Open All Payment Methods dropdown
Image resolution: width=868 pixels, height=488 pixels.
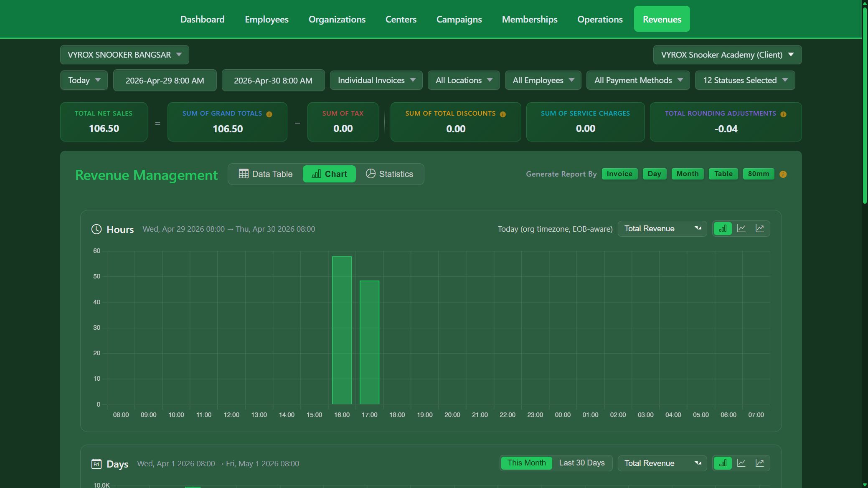click(638, 80)
